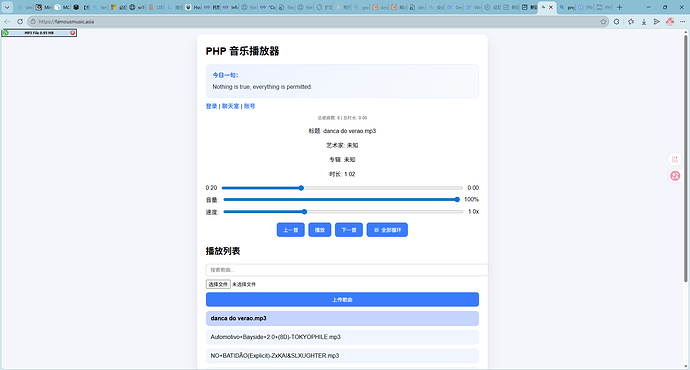This screenshot has height=370, width=690.
Task: Click the PHP 音乐播放器 page title
Action: [x=242, y=51]
